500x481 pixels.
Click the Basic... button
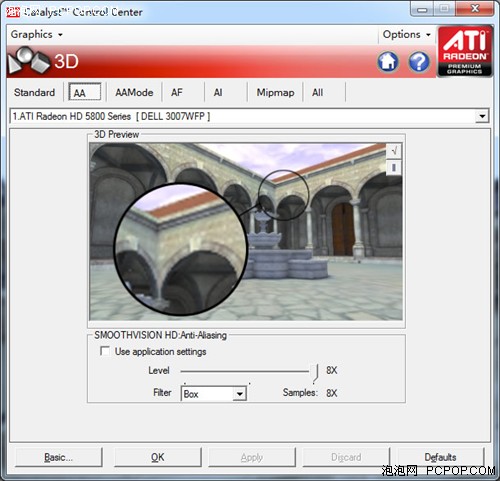pos(59,457)
